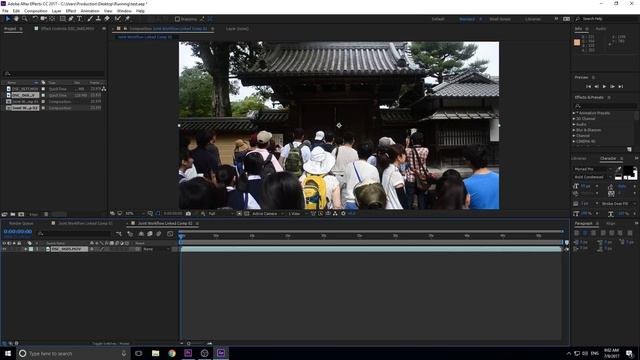Expand the Blur & Sharpen effects category
Viewport: 640px width, 360px height.
pyautogui.click(x=574, y=130)
